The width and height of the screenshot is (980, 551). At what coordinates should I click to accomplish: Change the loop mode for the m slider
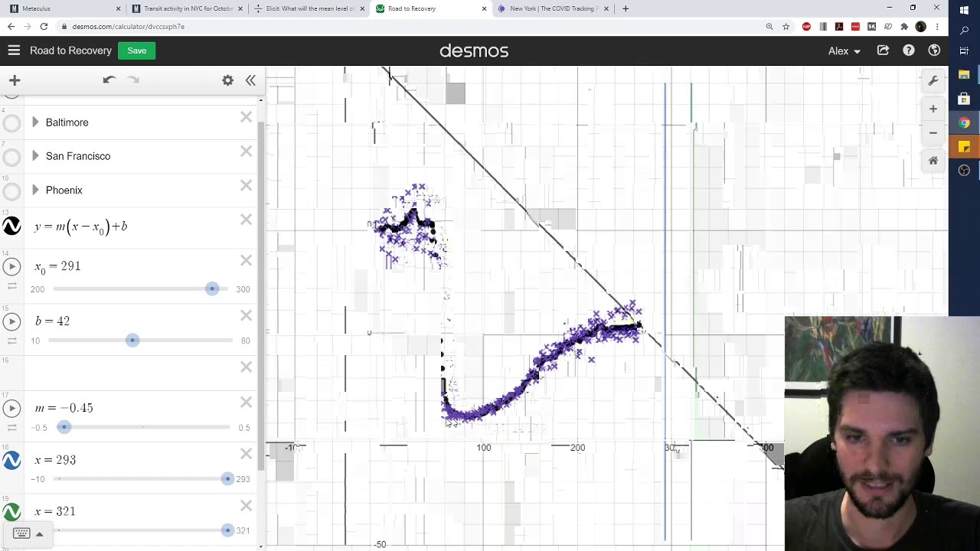[x=11, y=428]
